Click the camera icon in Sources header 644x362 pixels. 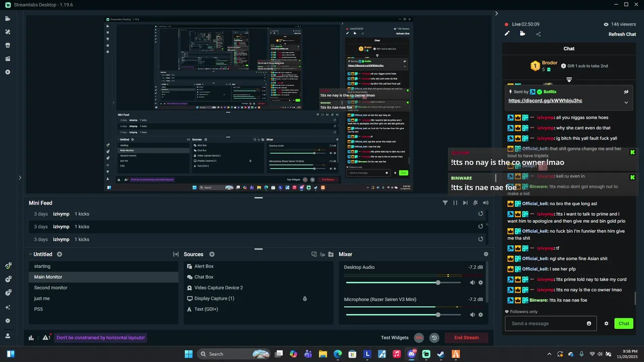coord(323,254)
